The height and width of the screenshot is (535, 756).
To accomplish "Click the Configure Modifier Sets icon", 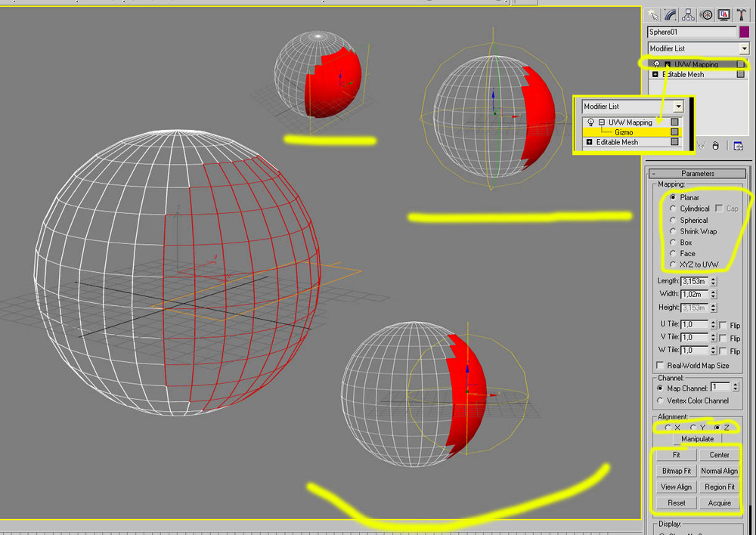I will pyautogui.click(x=738, y=146).
